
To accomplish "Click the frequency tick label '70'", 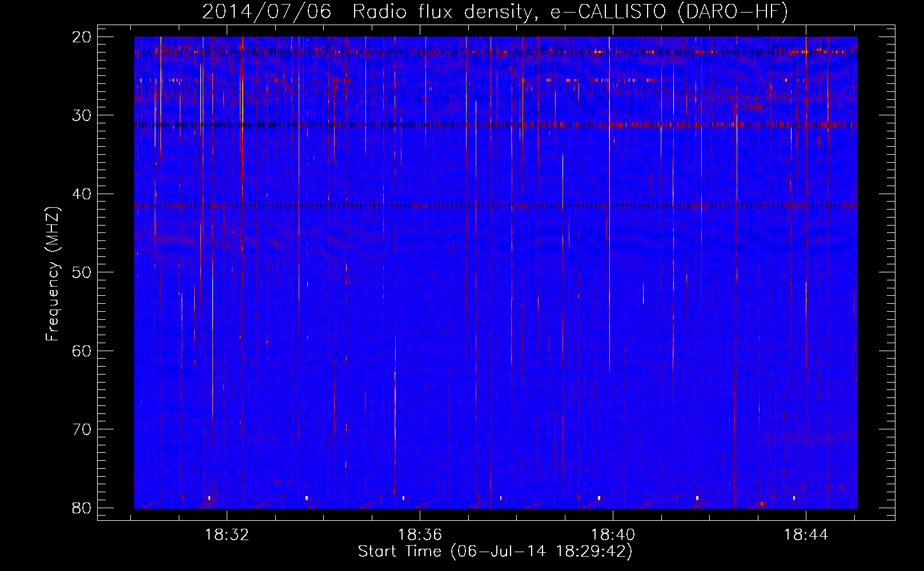I will click(82, 429).
